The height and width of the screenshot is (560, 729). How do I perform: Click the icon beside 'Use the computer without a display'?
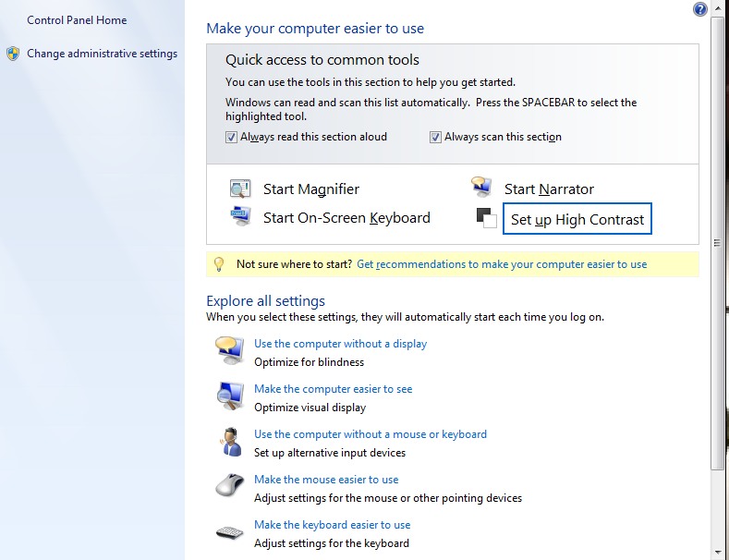[229, 351]
